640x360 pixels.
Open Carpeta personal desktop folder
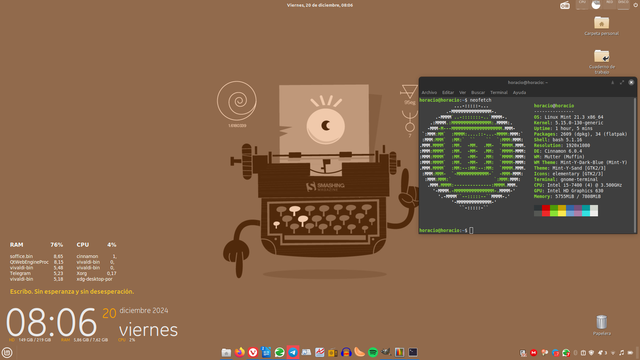coord(601,26)
